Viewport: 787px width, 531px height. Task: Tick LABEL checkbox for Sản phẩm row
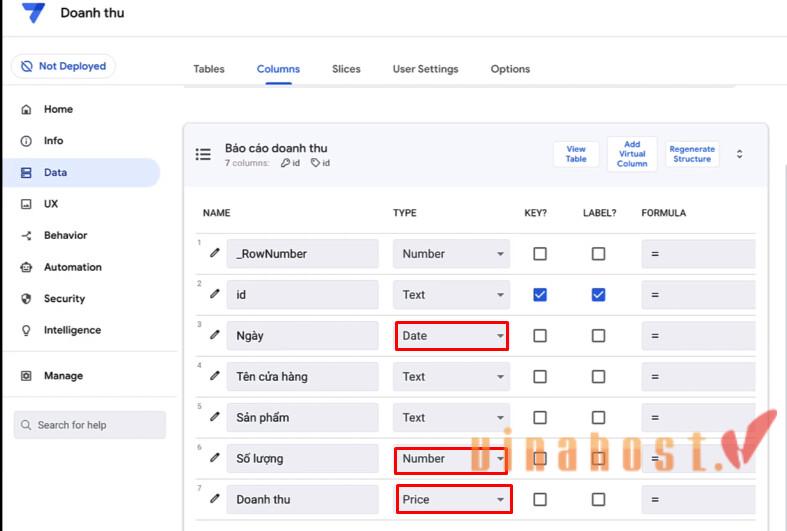pos(598,418)
